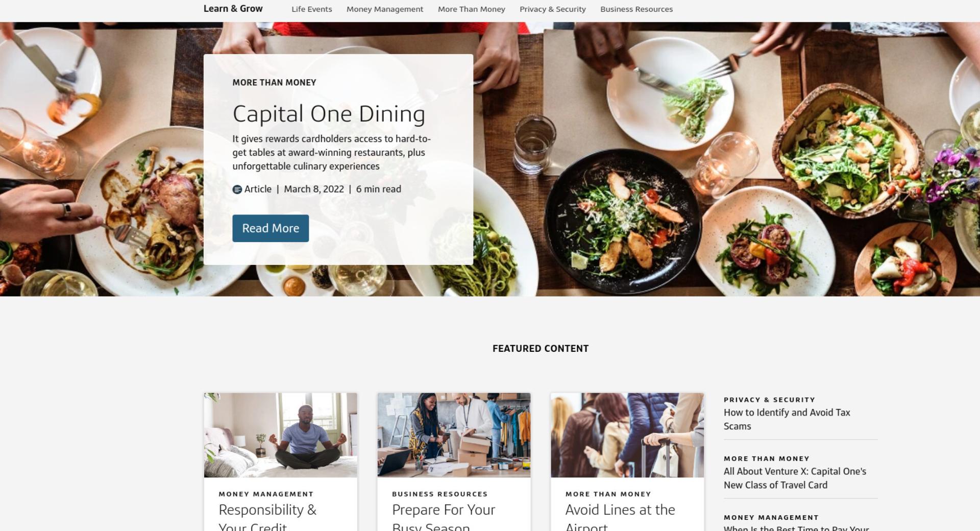Click the Article type icon in hero card
The height and width of the screenshot is (531, 980).
[237, 189]
